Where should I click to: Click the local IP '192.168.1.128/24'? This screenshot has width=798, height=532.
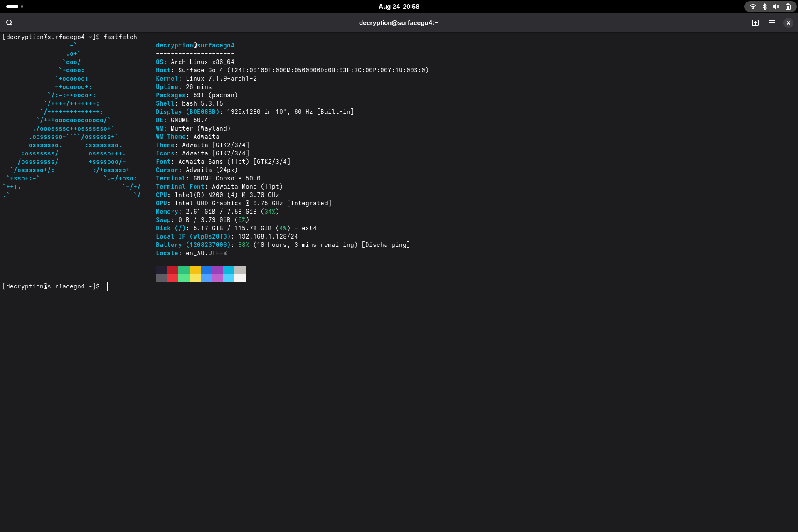(x=268, y=236)
